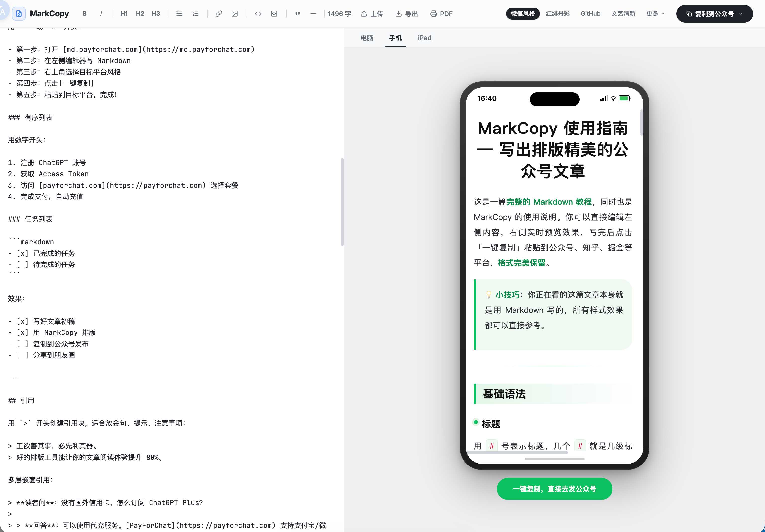Insert unordered bullet list

tap(179, 14)
